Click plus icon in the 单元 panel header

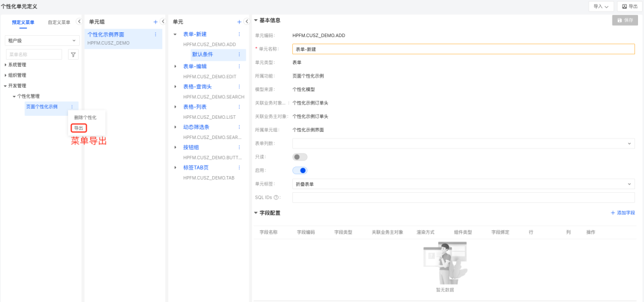(239, 21)
